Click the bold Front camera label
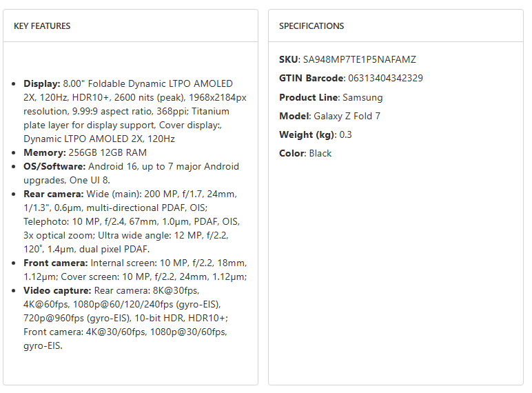Viewport: 532px width, 393px height. point(56,263)
